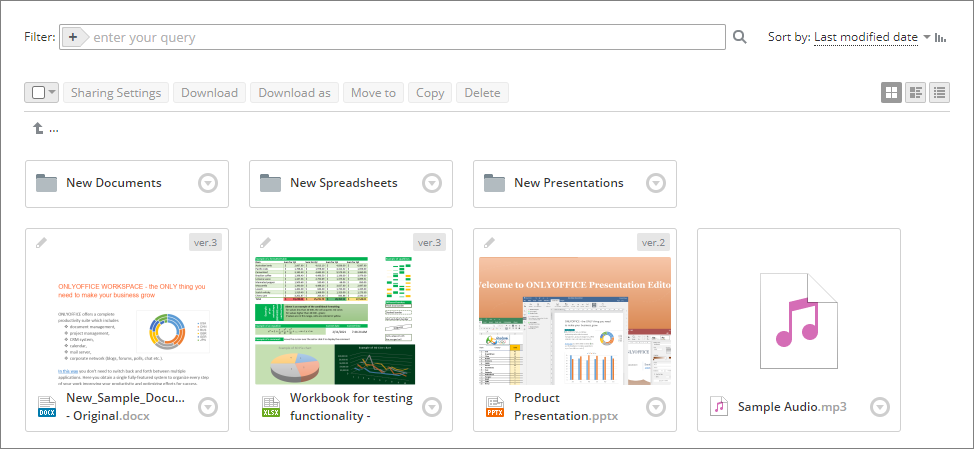Viewport: 974px width, 449px height.
Task: Click the Delete button
Action: tap(482, 93)
